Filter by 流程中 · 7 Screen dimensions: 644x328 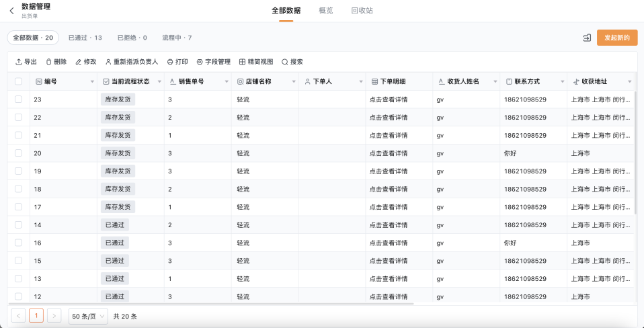(x=177, y=38)
